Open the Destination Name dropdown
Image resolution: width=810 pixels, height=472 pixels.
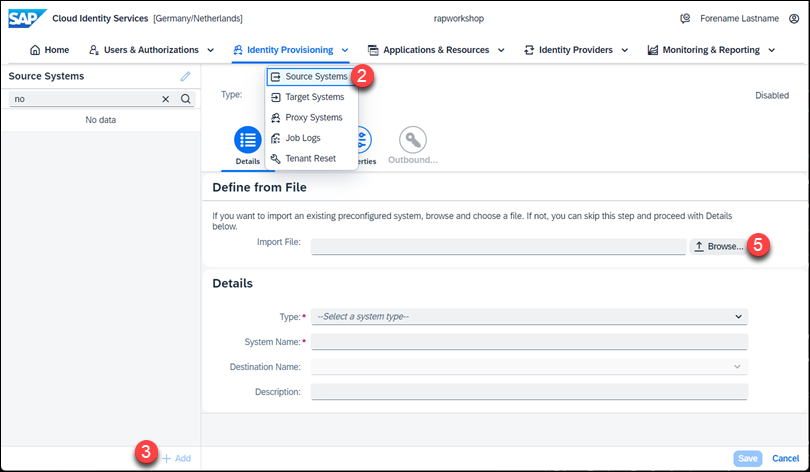click(529, 367)
